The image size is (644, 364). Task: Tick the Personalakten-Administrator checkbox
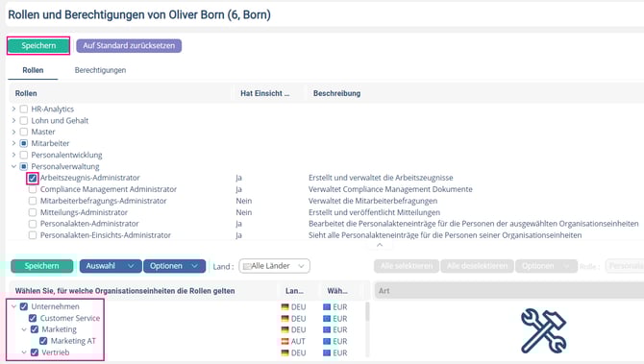tap(33, 224)
